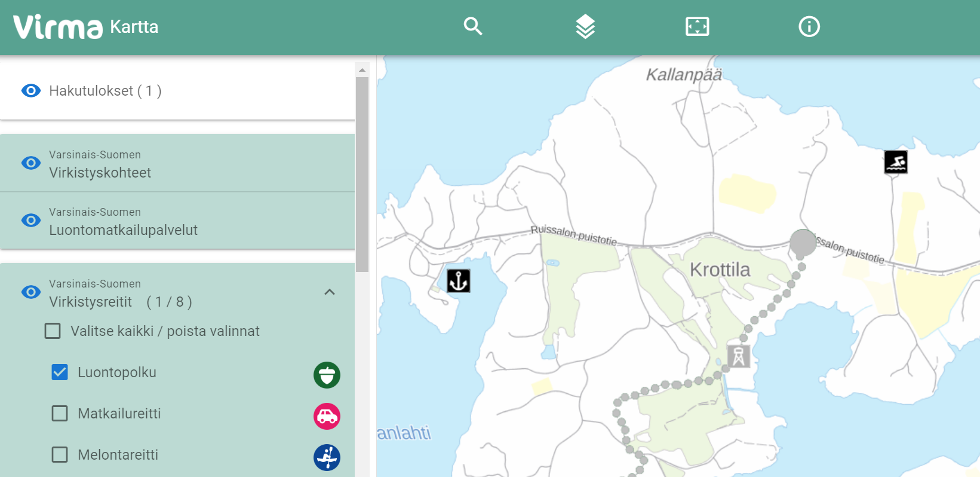
Task: Toggle visibility of Hakutulokset layer
Action: (31, 90)
